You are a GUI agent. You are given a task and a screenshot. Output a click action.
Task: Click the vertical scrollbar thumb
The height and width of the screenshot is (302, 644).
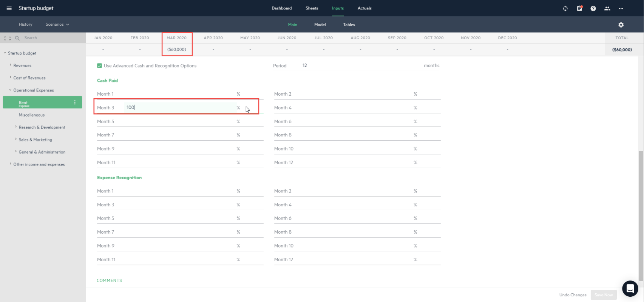[640, 215]
